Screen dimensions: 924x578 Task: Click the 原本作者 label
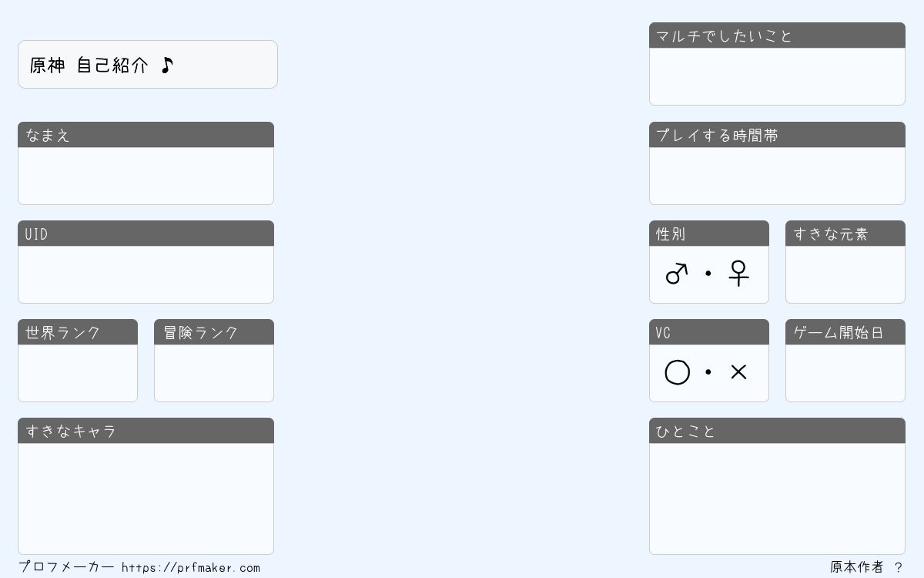click(857, 567)
